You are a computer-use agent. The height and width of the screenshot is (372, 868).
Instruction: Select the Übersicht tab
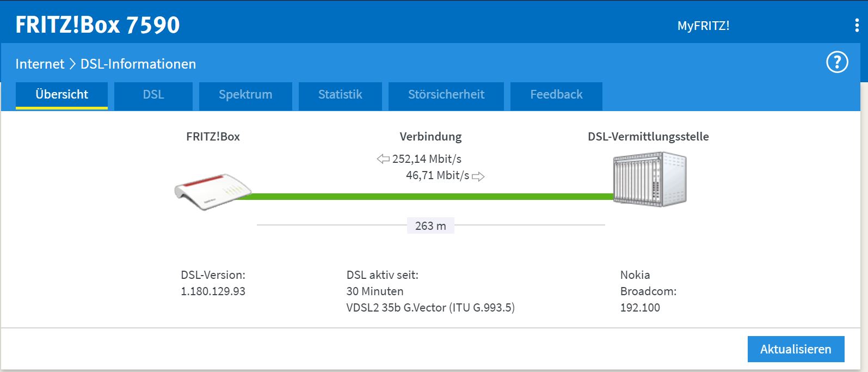(x=61, y=96)
